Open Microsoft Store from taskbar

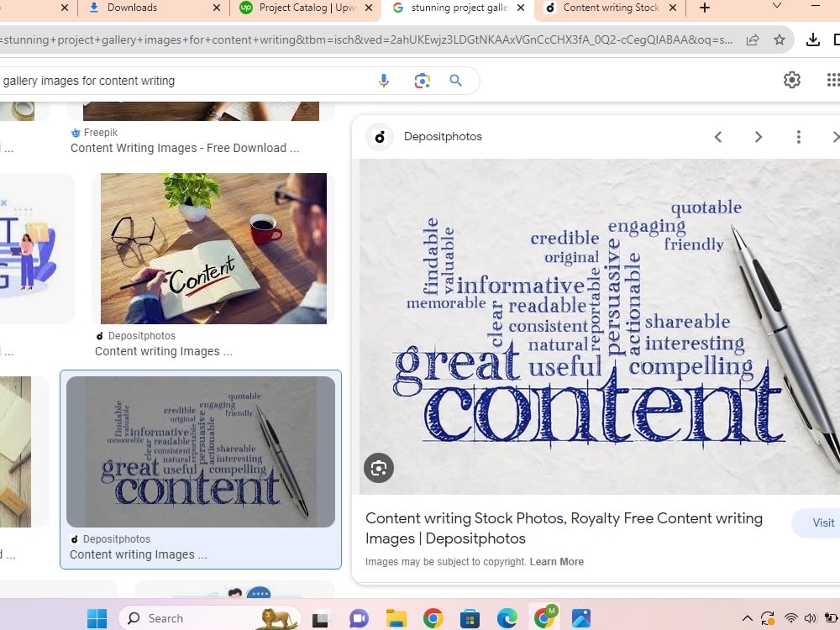click(x=470, y=618)
